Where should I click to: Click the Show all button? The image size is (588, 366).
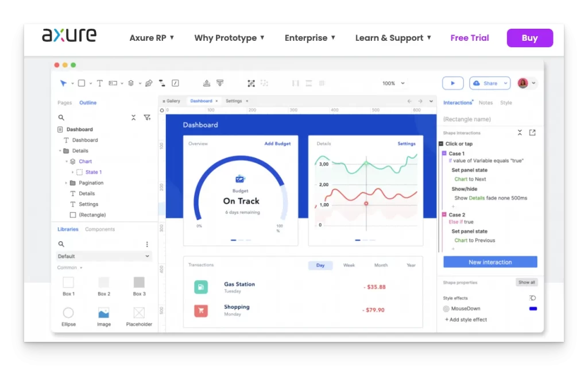pyautogui.click(x=527, y=282)
